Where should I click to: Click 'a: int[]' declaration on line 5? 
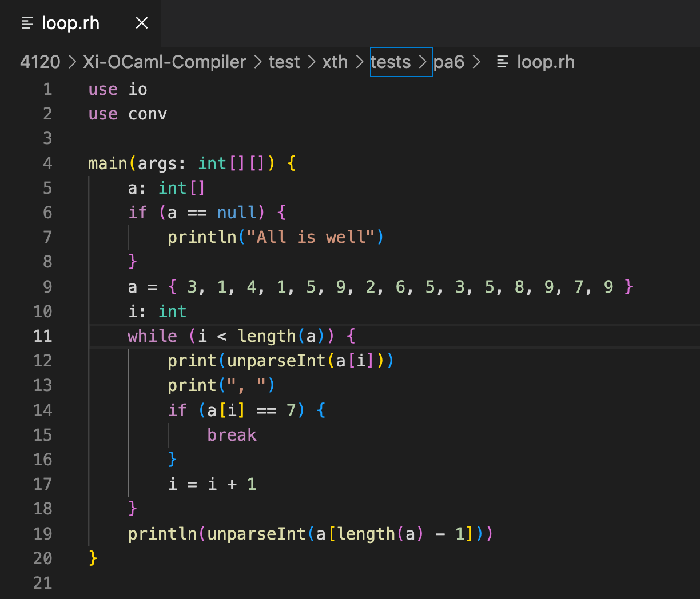[166, 188]
